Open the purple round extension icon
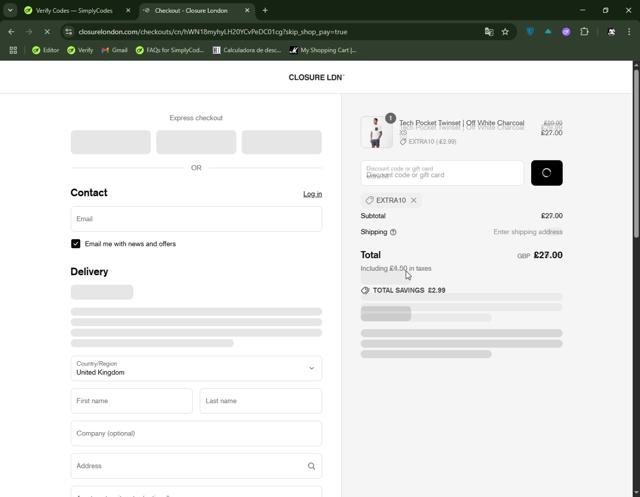 tap(566, 32)
